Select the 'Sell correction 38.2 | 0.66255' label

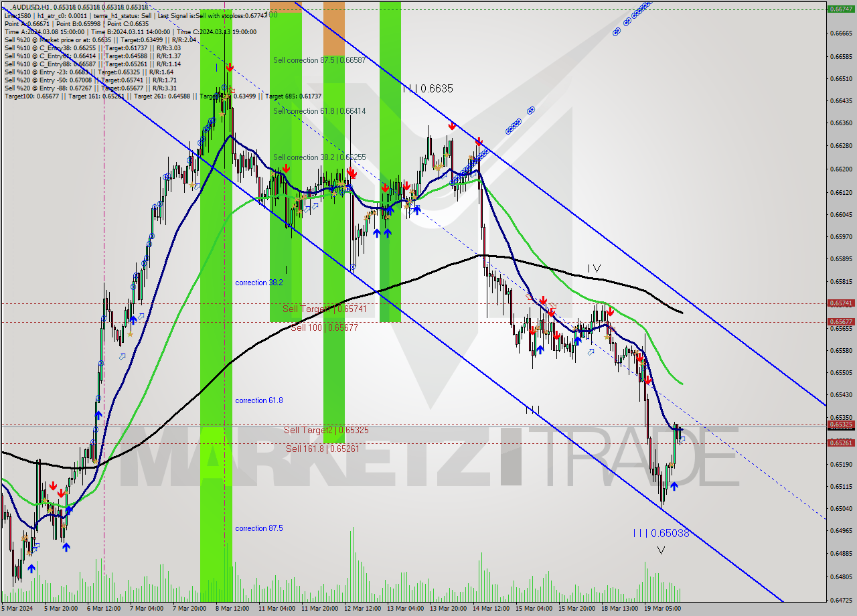[319, 157]
